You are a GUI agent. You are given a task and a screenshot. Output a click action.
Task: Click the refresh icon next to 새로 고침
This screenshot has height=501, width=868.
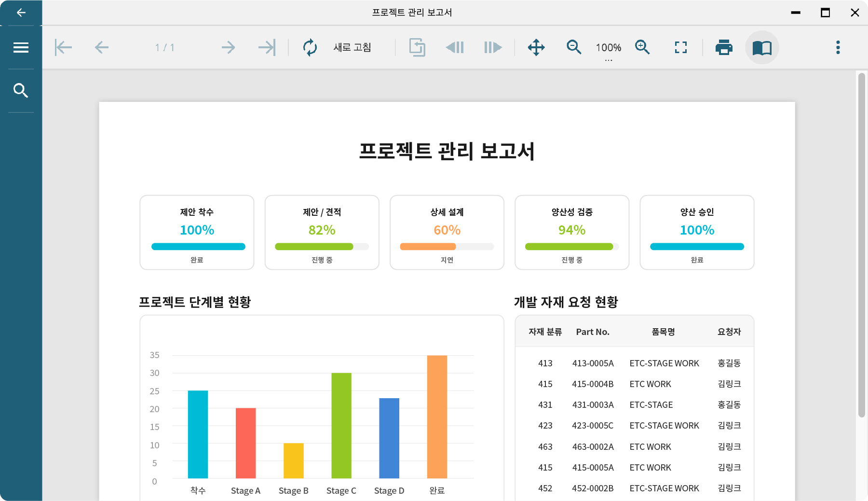click(310, 47)
